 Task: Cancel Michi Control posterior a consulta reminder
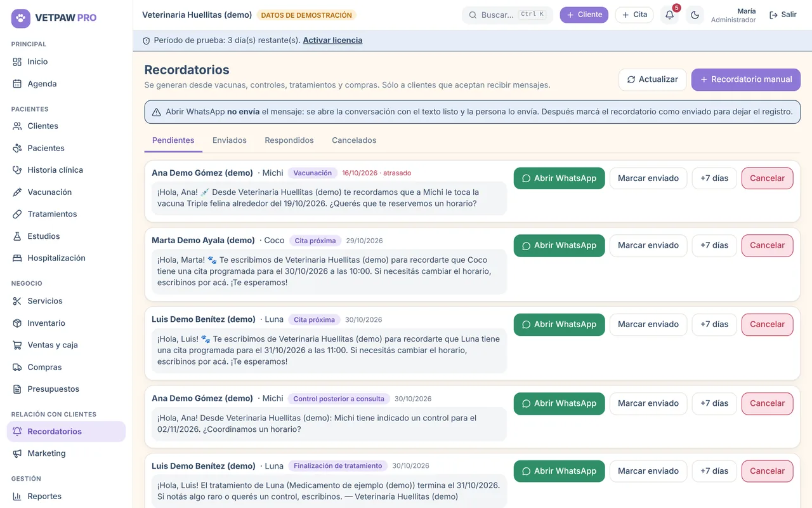click(767, 403)
